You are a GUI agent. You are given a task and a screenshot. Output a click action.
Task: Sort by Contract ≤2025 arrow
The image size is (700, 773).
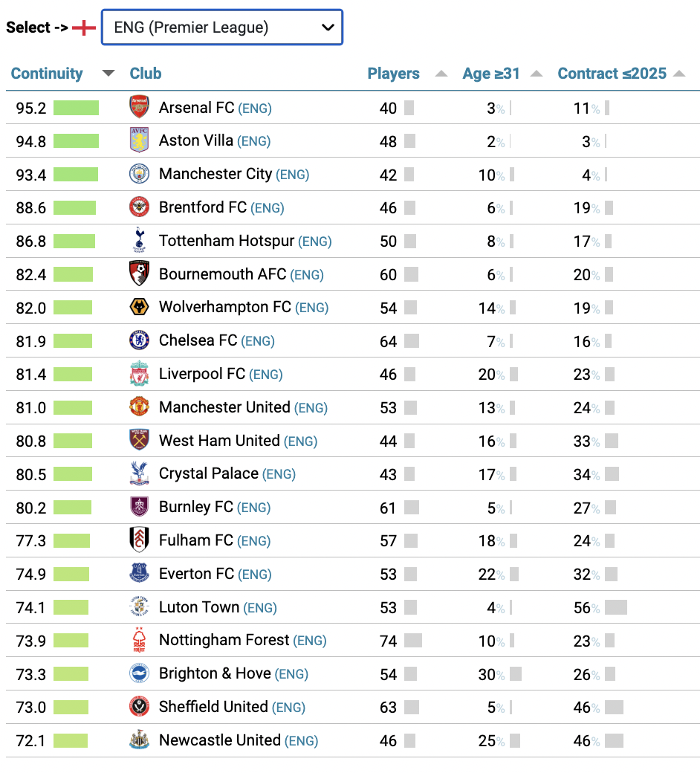[679, 74]
